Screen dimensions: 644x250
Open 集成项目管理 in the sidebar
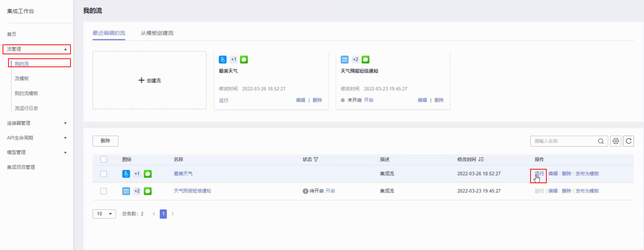point(21,167)
